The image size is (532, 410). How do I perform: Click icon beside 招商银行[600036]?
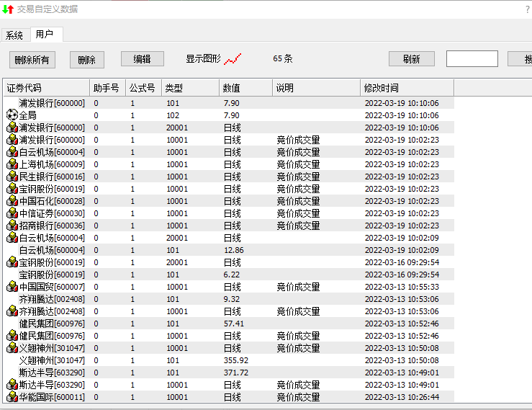(x=12, y=226)
